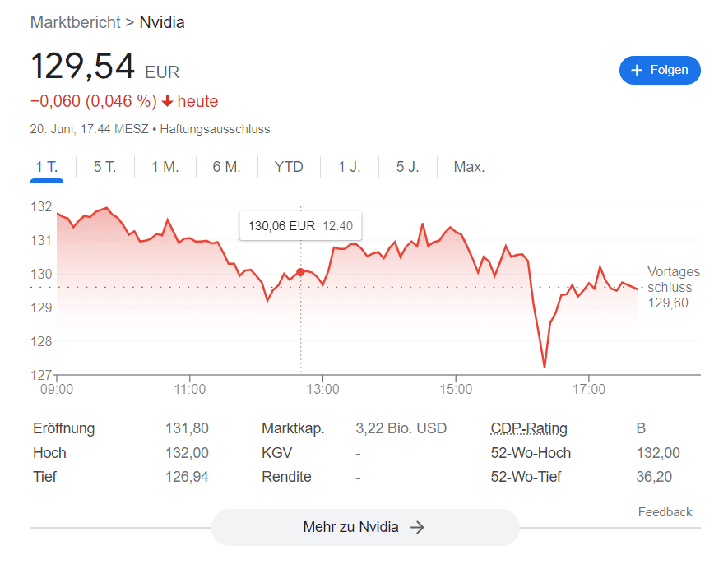Select the 5 J. time range
This screenshot has height=564, width=728.
pyautogui.click(x=408, y=167)
